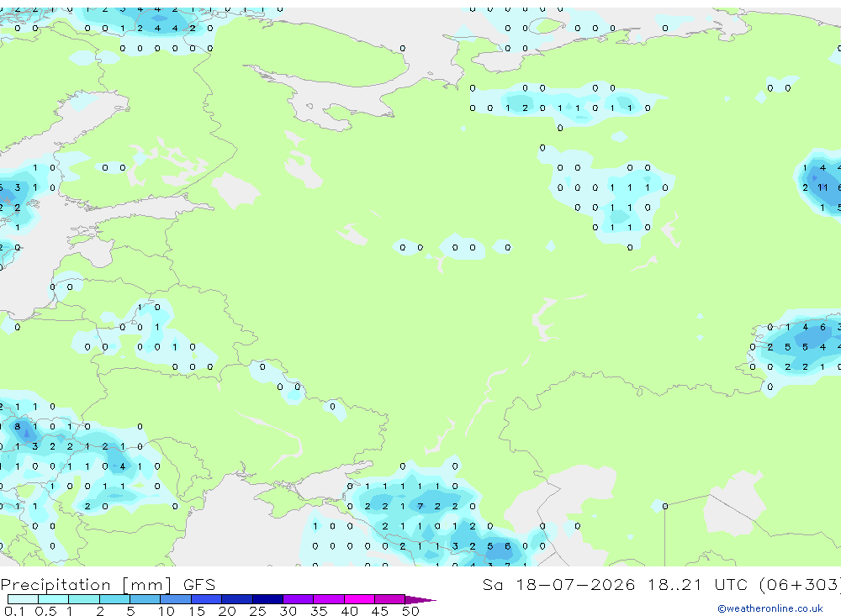Click legend label '45'

coord(380,611)
